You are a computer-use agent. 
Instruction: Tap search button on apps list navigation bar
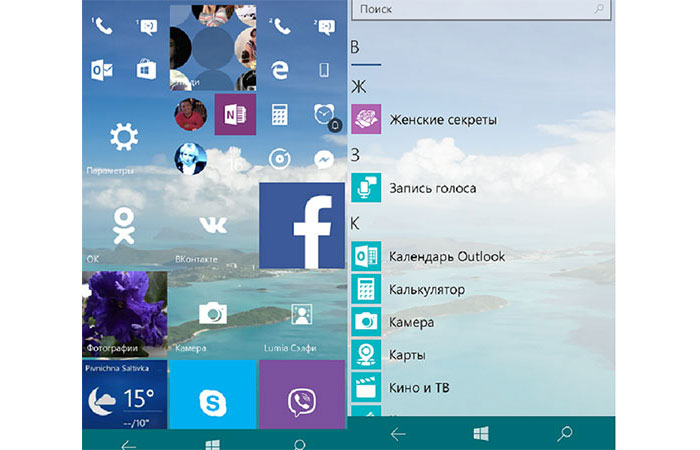tap(565, 433)
